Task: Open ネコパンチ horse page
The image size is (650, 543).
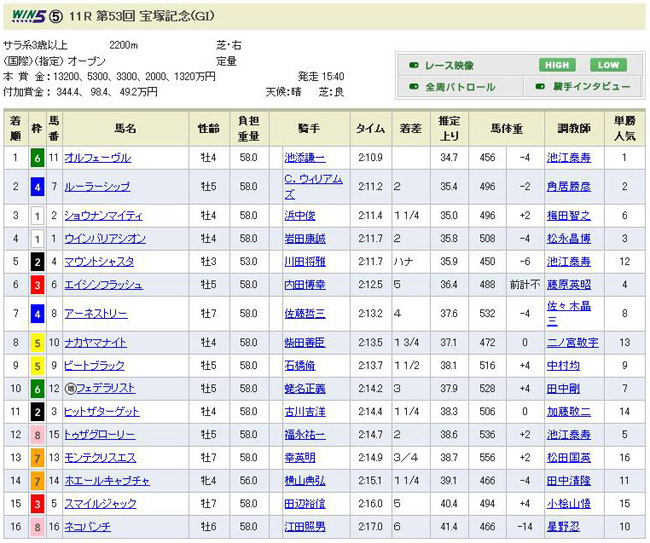Action: (87, 526)
